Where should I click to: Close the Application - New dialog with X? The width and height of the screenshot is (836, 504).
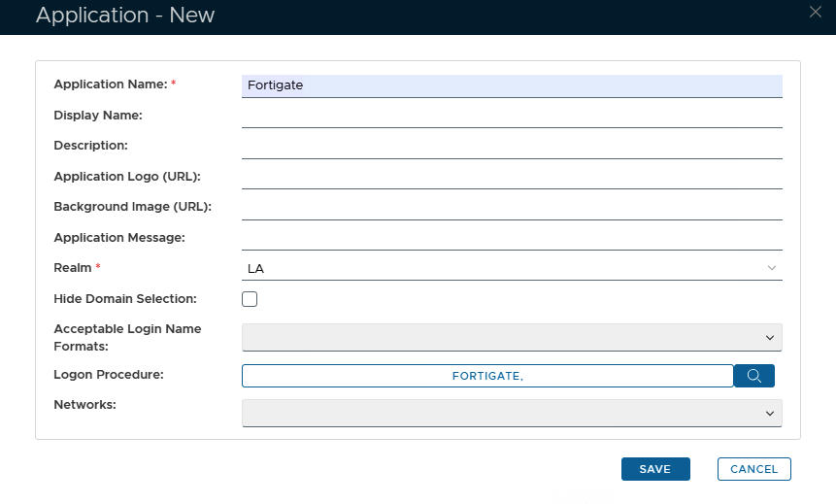click(x=815, y=11)
